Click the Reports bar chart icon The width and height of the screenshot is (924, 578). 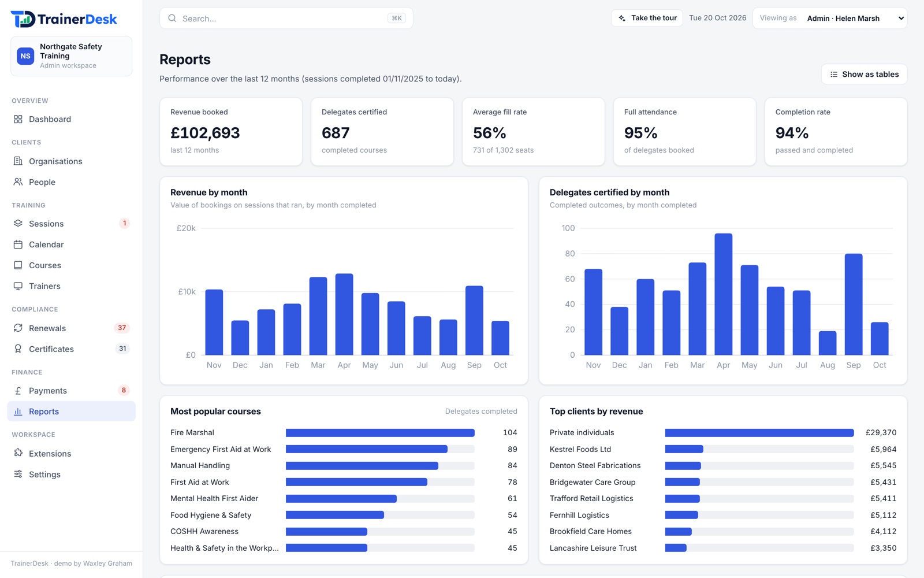pos(18,412)
